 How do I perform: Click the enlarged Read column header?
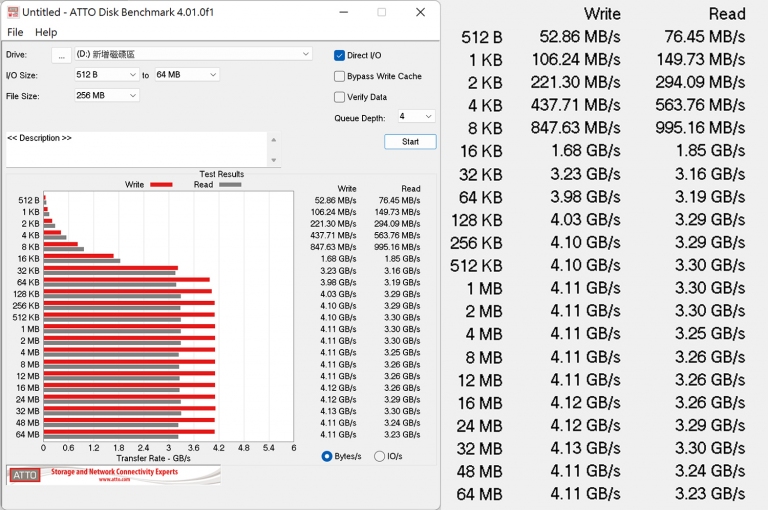[x=727, y=14]
